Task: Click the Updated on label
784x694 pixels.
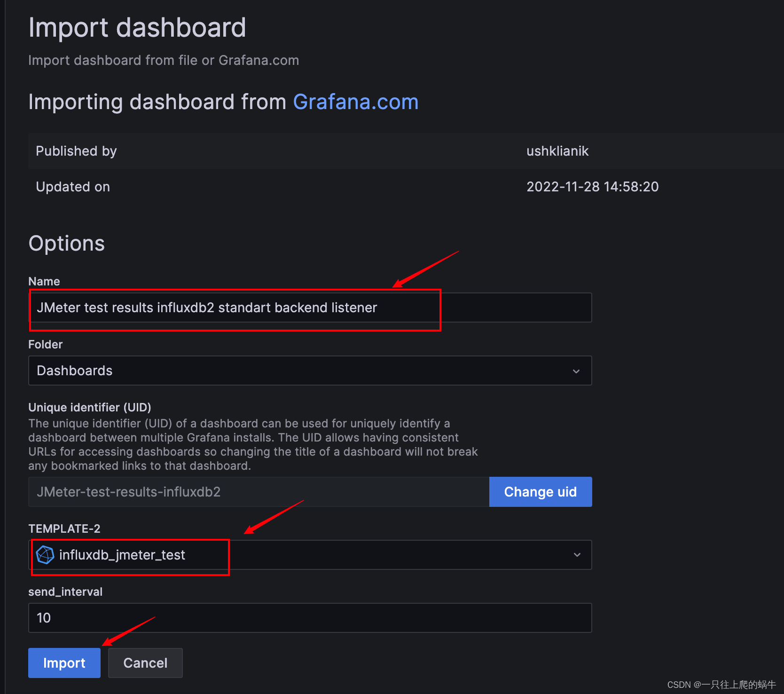Action: (73, 187)
